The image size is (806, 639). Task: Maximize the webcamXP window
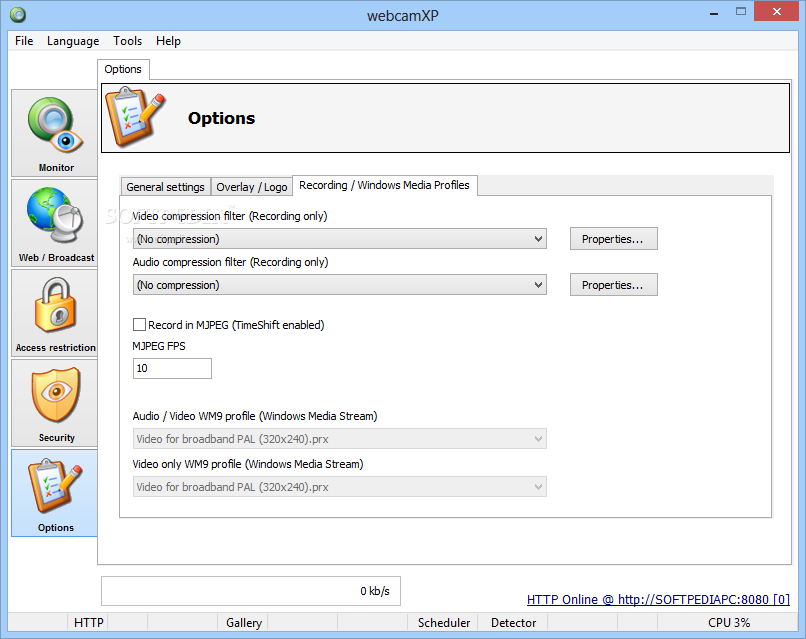740,11
